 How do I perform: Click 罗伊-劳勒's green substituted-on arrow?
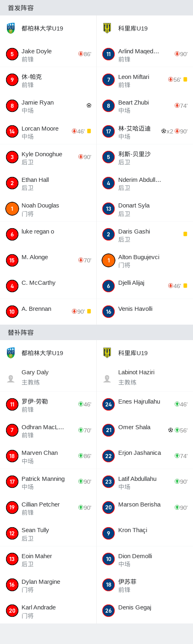[x=81, y=404]
